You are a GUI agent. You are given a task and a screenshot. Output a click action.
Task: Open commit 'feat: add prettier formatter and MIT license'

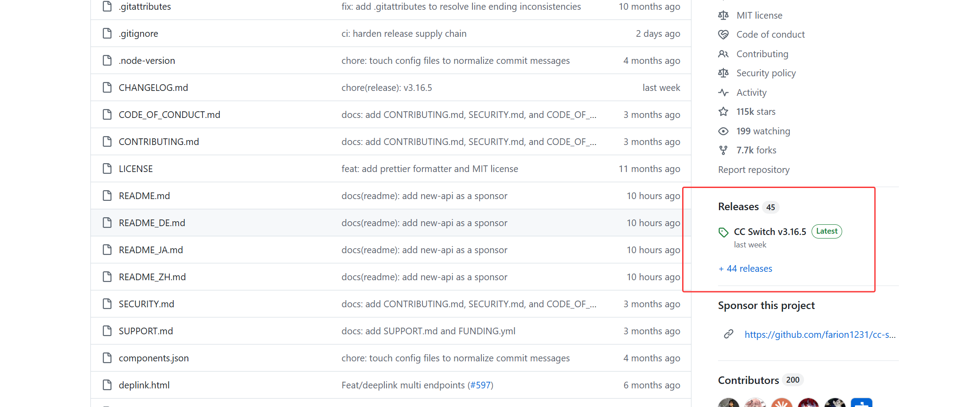[429, 168]
